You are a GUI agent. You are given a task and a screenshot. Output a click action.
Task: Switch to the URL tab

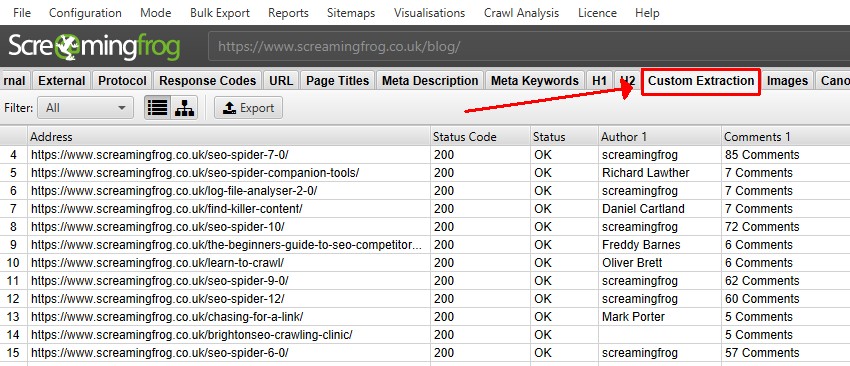[281, 81]
